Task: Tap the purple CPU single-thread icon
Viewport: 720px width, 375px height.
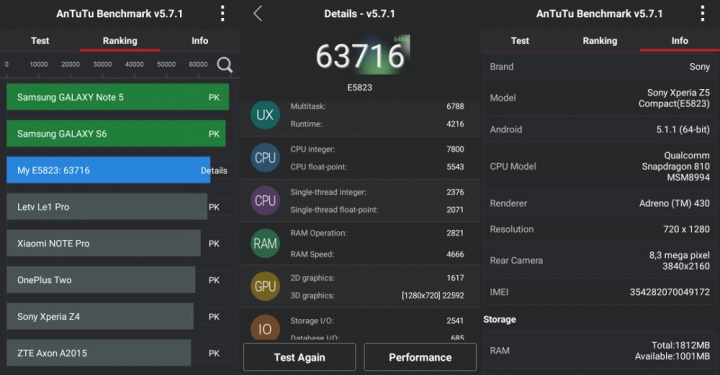Action: tap(265, 201)
